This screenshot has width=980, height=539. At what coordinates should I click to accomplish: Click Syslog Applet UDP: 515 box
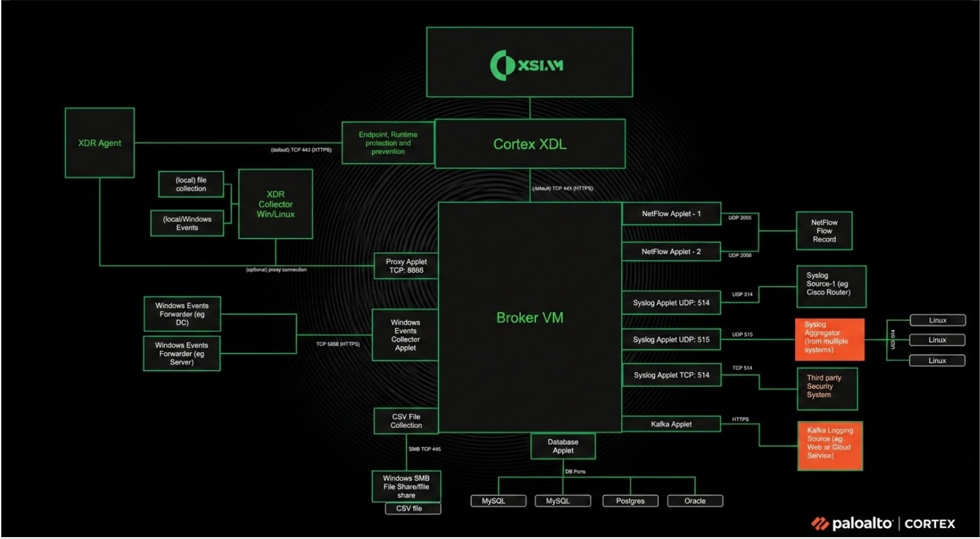click(x=671, y=340)
